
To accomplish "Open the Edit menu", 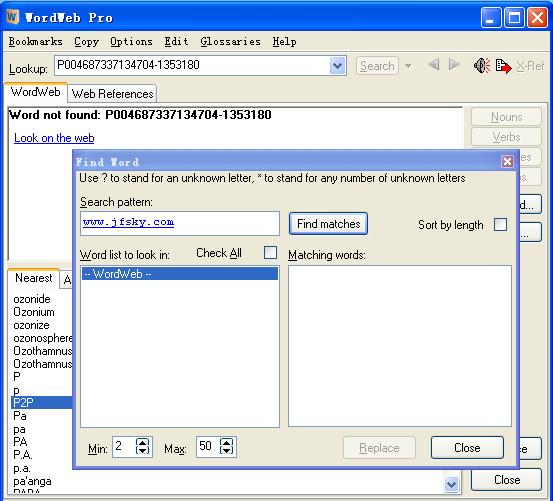I will [x=176, y=42].
